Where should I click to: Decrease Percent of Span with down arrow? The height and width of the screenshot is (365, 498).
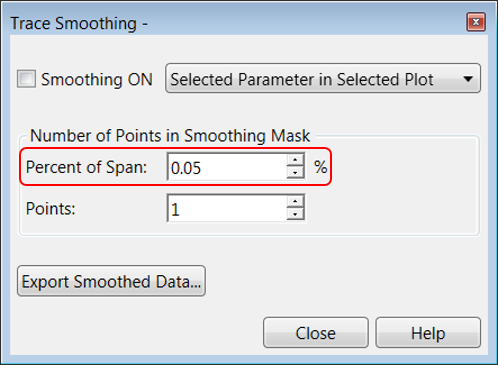(x=295, y=173)
